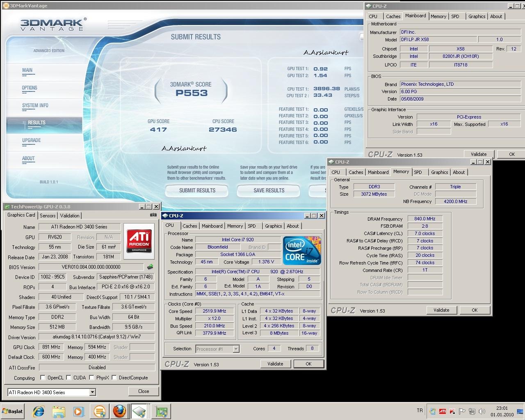Select SYSTEM INFO in 3DMark sidebar
This screenshot has width=525, height=420.
click(x=35, y=105)
